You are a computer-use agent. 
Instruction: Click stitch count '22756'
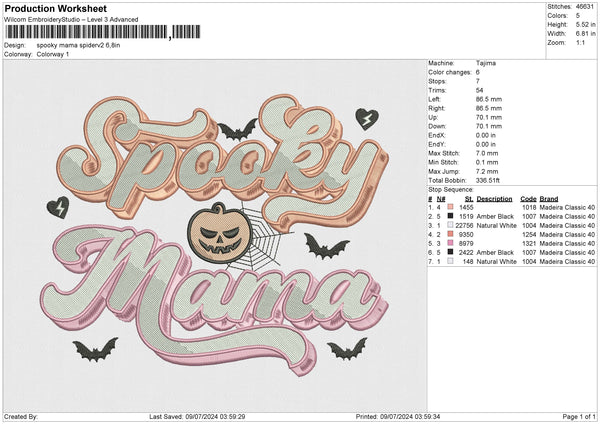(x=465, y=225)
